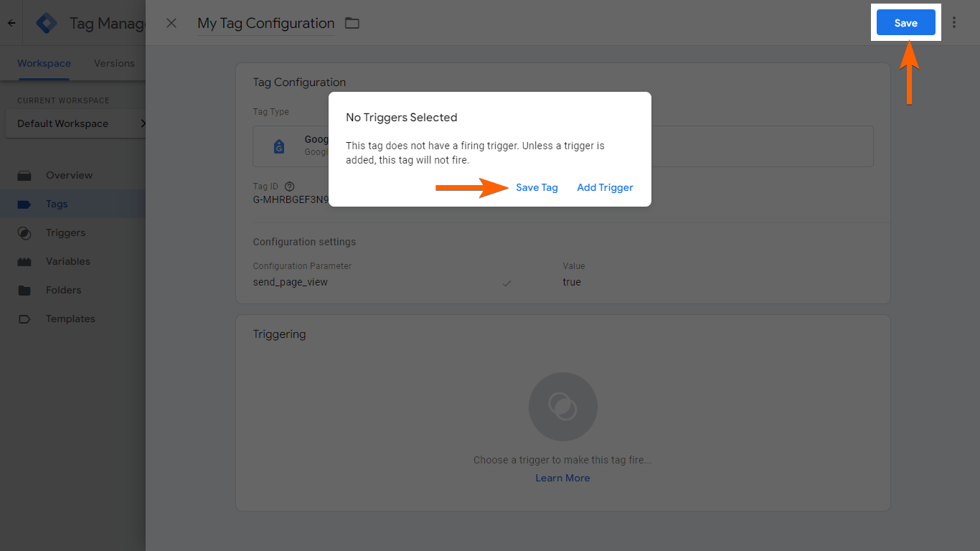Image resolution: width=980 pixels, height=551 pixels.
Task: Expand the Default Workspace selector
Action: click(75, 123)
